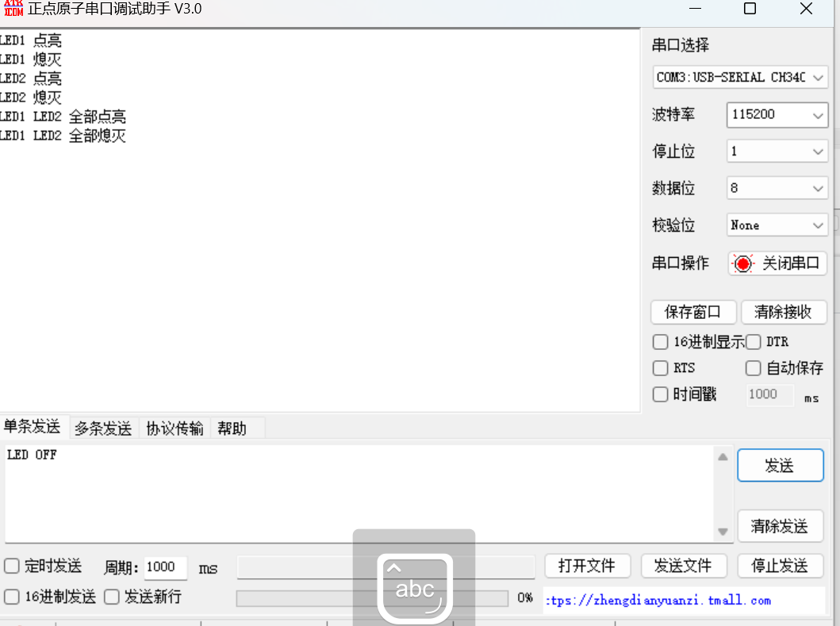Click the received line 'LED1 LED2 全部点亮'
840x626 pixels.
point(63,117)
